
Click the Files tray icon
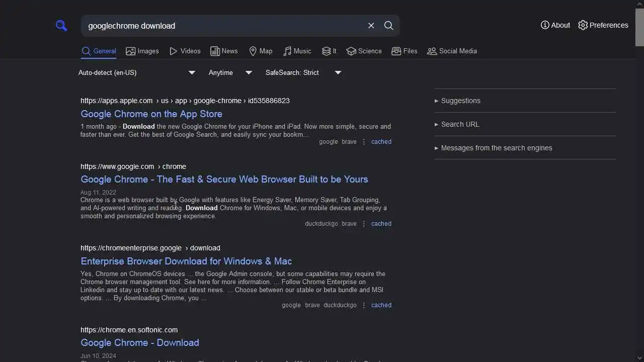(x=396, y=51)
